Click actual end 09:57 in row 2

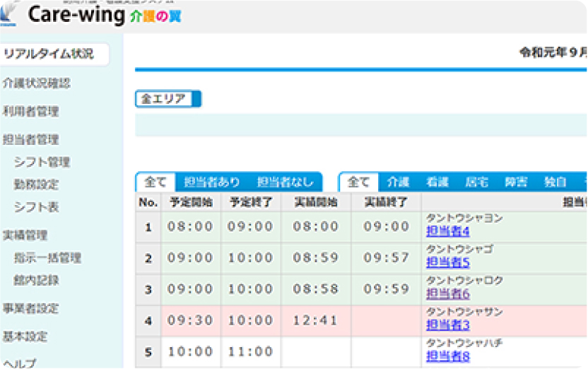tap(387, 258)
